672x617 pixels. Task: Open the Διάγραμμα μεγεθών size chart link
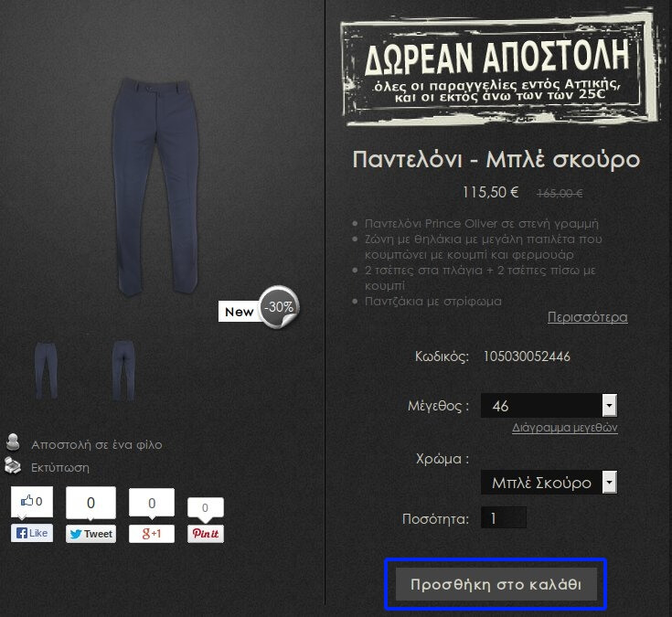tap(565, 428)
